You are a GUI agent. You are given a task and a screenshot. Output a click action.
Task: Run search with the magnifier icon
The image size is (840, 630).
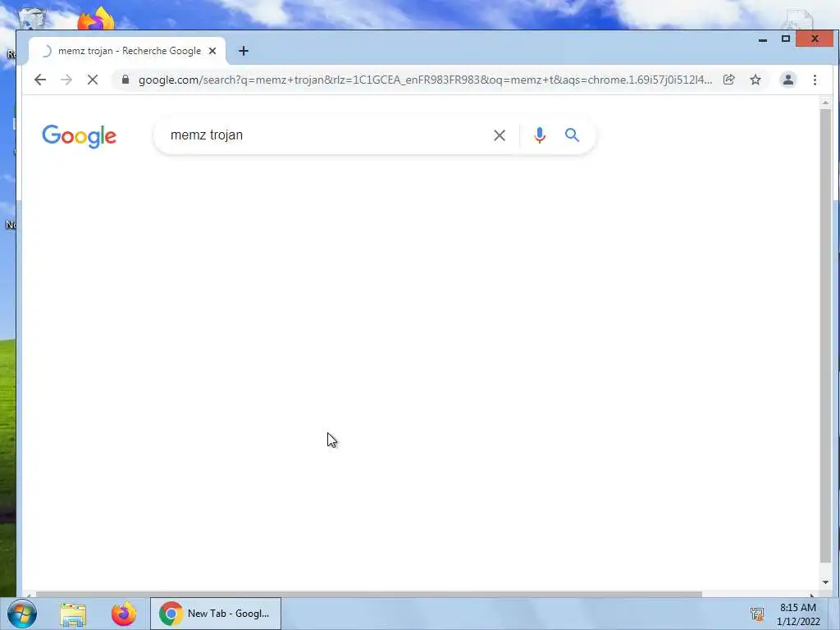(572, 135)
